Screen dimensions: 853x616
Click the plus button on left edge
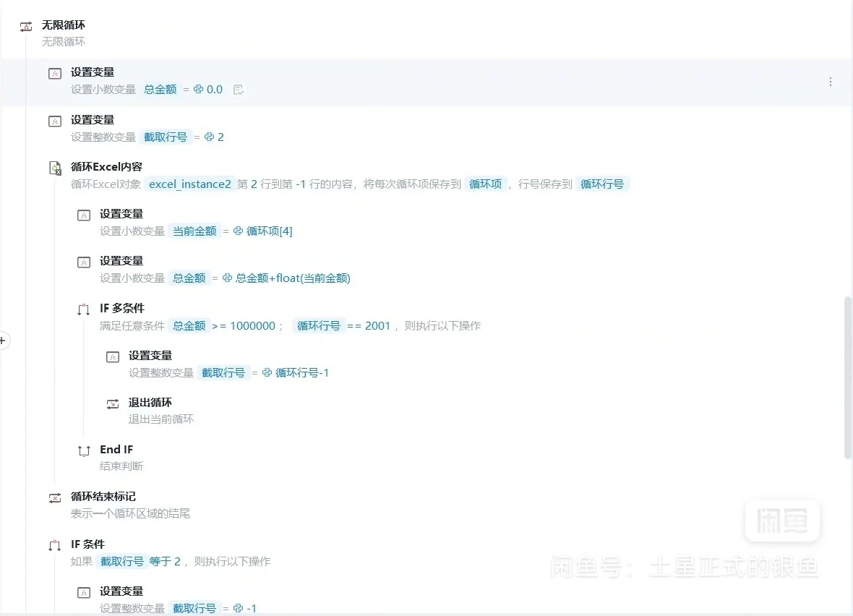coord(3,341)
